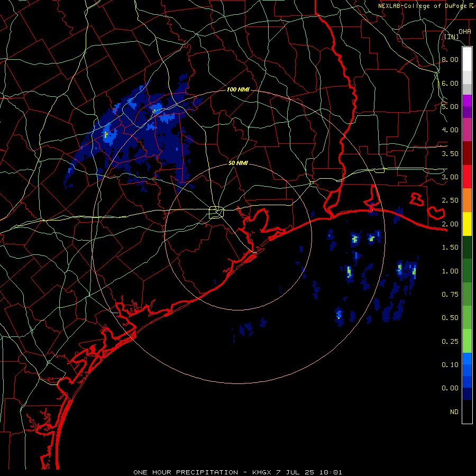Click the yellow swatch in the color scale
The width and height of the screenshot is (476, 476).
coord(467,224)
